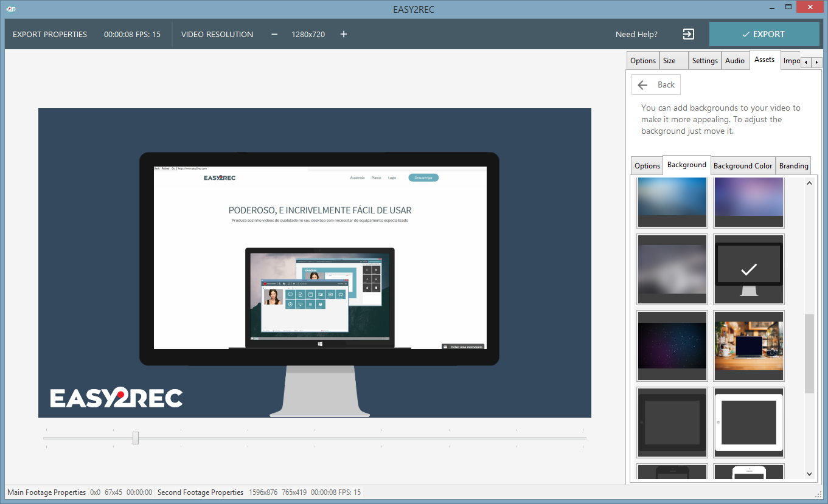This screenshot has height=504, width=828.
Task: Click the back arrow icon in Assets
Action: coord(642,85)
